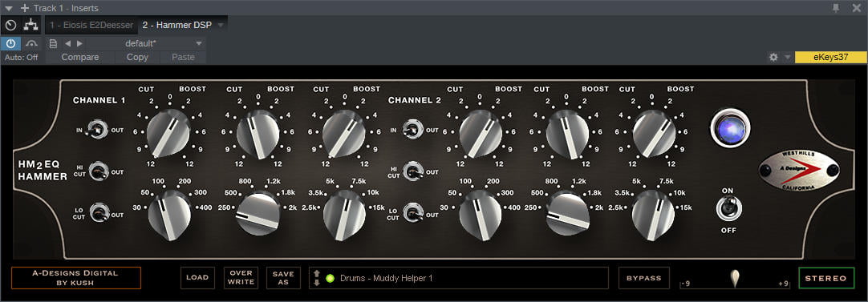This screenshot has width=868, height=302.
Task: Click Channel 2 low band gain knob
Action: [480, 133]
